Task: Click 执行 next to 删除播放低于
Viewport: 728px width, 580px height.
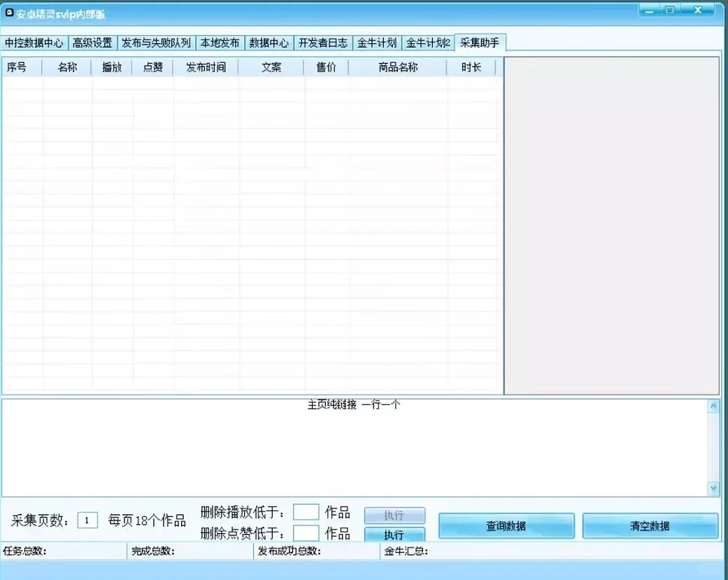Action: pyautogui.click(x=394, y=514)
